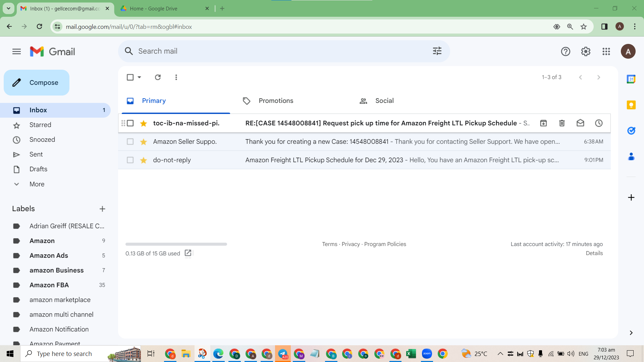The height and width of the screenshot is (362, 644).
Task: Open the Google apps grid
Action: point(606,51)
